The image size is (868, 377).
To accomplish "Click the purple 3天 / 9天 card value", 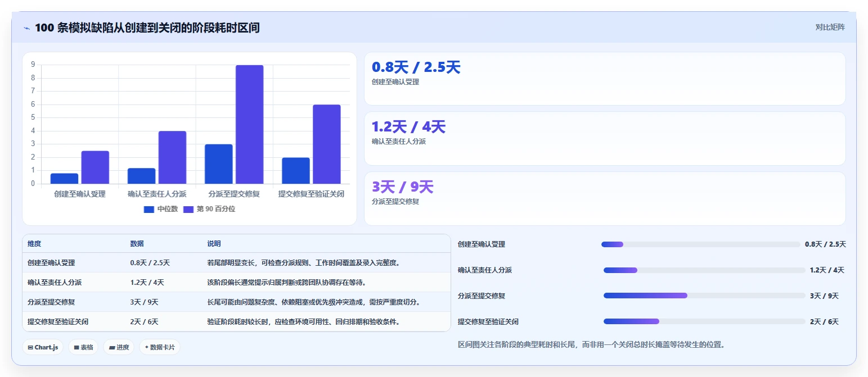I will coord(403,187).
